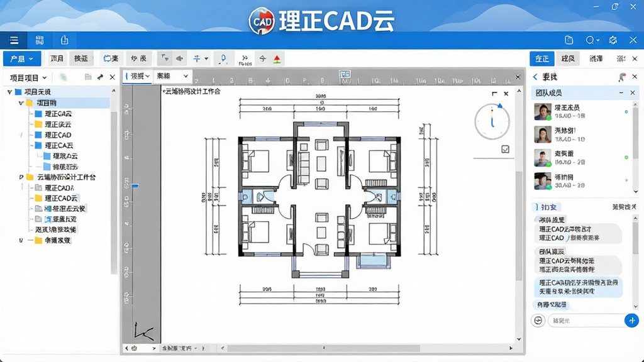Switch to the 成员 tab in the right panel
This screenshot has height=362, width=644.
click(568, 58)
